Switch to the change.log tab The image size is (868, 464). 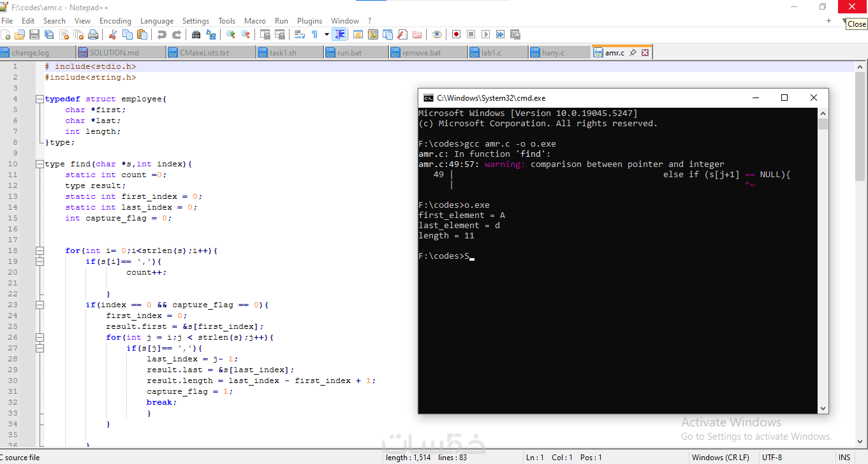click(38, 52)
